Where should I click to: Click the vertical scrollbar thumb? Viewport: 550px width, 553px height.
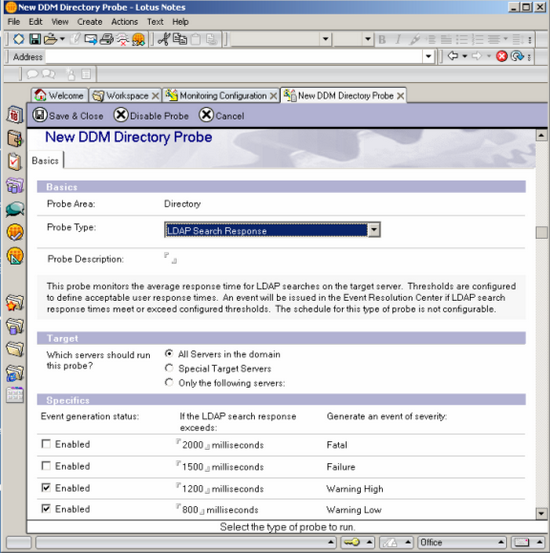click(542, 232)
